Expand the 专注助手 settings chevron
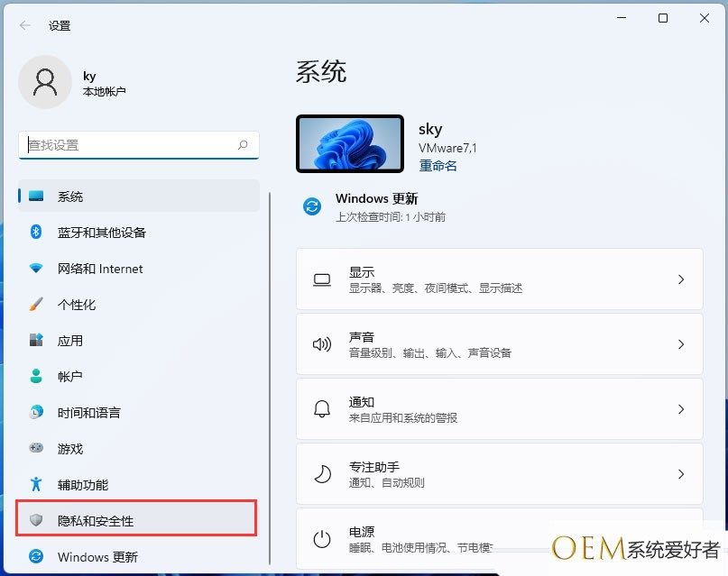 (x=681, y=474)
